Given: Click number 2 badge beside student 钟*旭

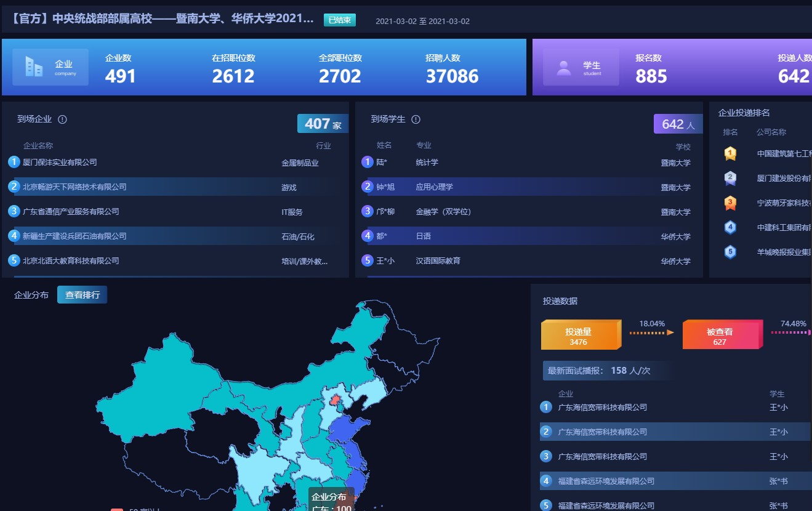Looking at the screenshot, I should coord(368,187).
